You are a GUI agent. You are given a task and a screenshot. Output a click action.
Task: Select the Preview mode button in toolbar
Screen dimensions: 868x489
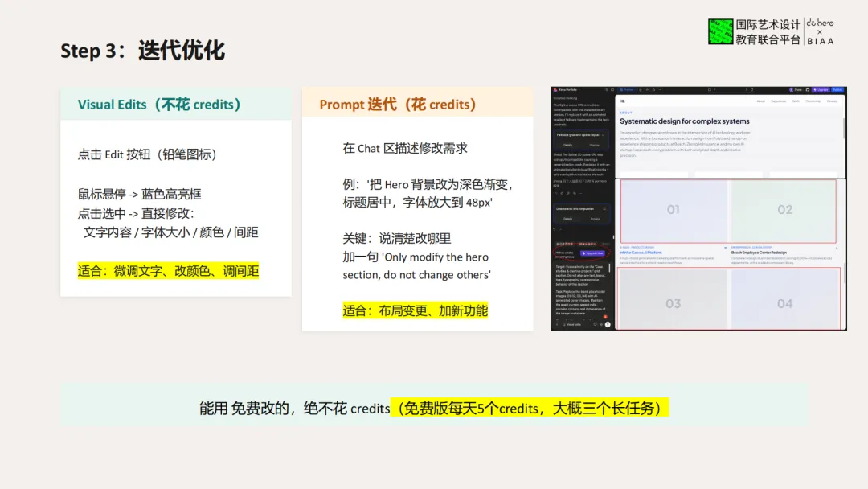click(x=627, y=90)
